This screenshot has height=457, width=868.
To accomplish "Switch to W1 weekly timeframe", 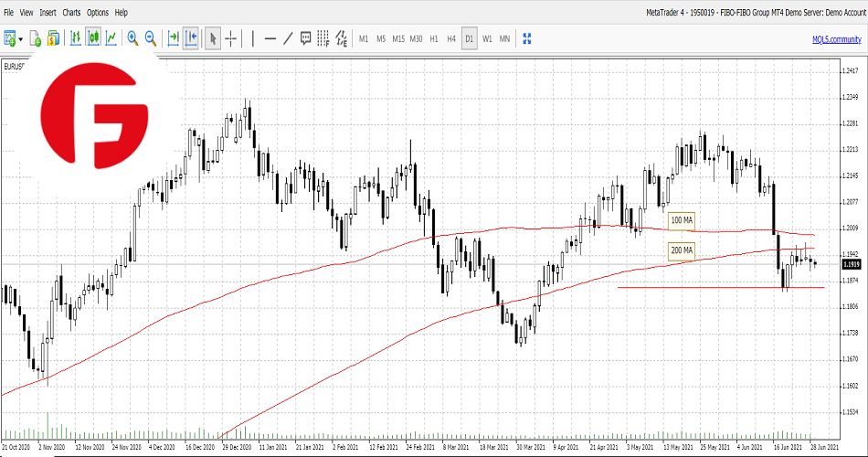I will pos(487,38).
